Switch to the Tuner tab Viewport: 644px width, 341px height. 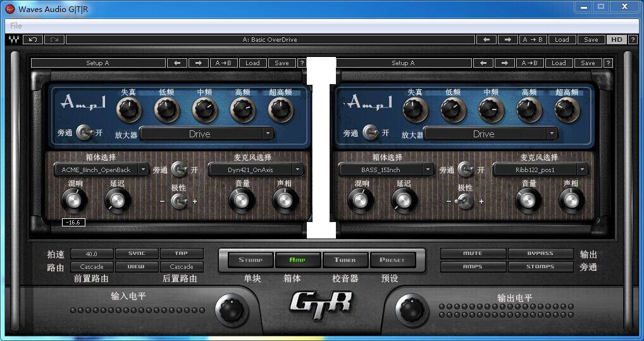click(345, 259)
